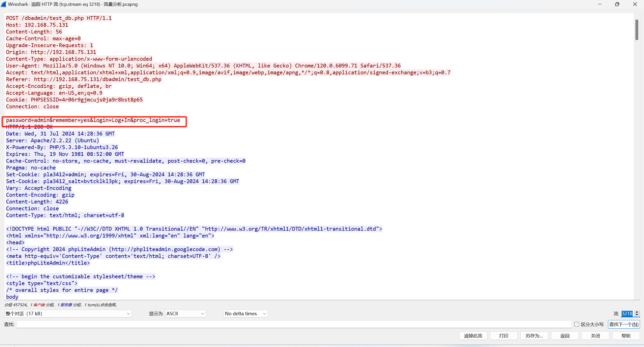Close the window with the X icon
644x347 pixels.
click(635, 4)
